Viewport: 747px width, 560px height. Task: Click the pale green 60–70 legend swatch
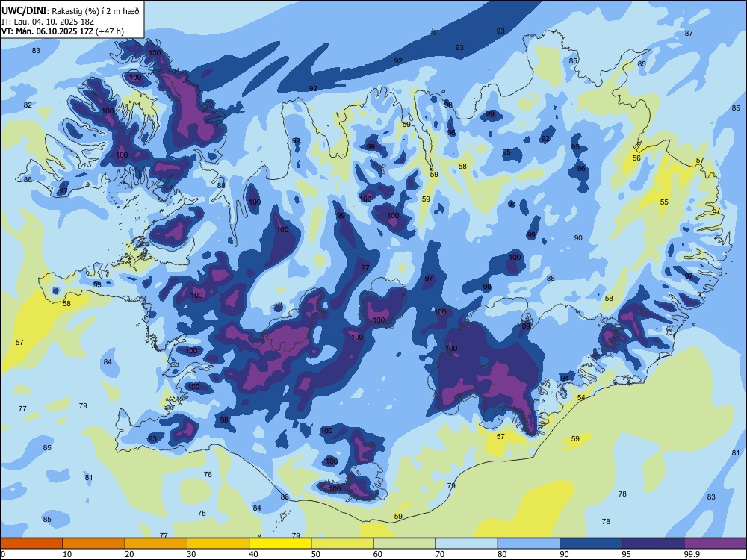click(404, 544)
